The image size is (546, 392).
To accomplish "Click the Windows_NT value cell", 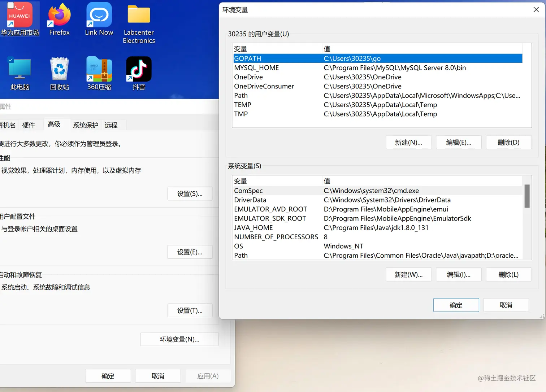I will coord(343,246).
